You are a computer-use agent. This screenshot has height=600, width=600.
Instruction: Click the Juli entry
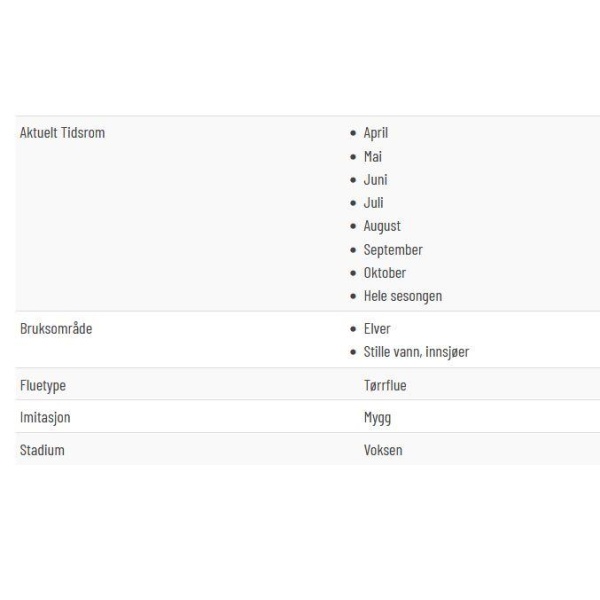373,203
